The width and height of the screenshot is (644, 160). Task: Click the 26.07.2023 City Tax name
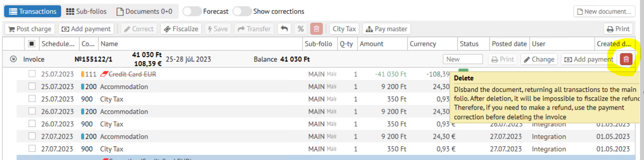tap(112, 124)
